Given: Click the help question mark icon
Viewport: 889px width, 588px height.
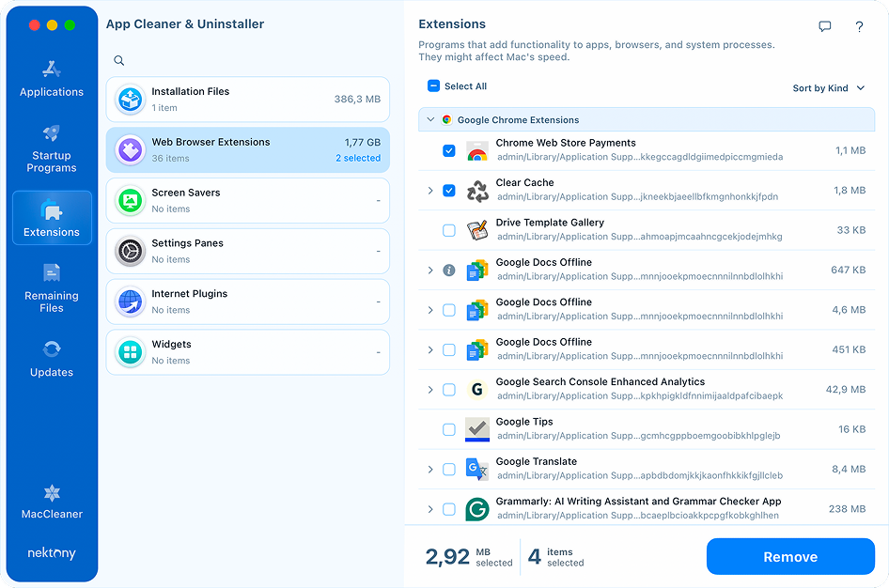Looking at the screenshot, I should [x=859, y=26].
